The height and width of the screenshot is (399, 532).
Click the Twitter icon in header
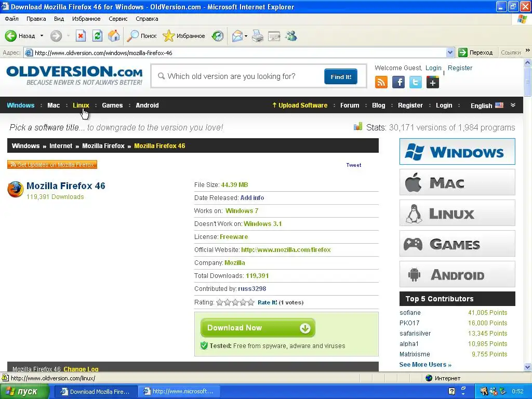(416, 82)
